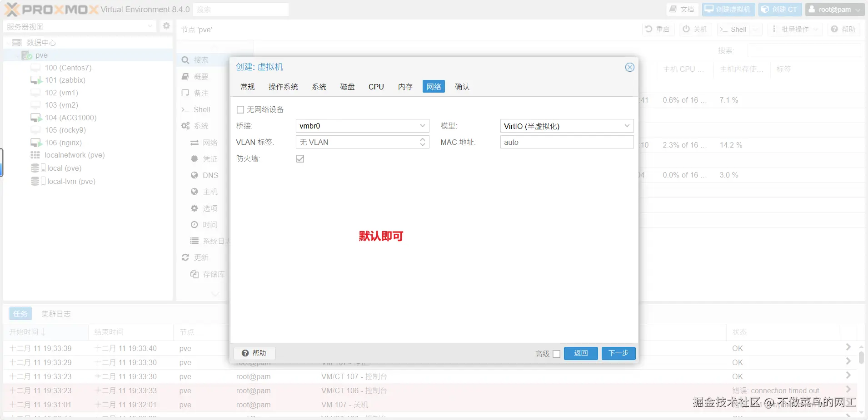Screen dimensions: 868x420
Task: Click the 返回 button
Action: pyautogui.click(x=581, y=353)
